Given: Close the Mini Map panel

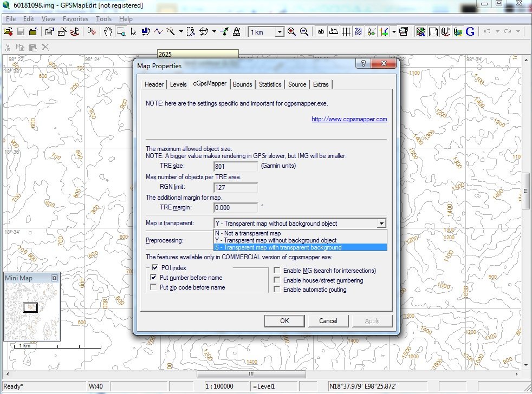Looking at the screenshot, I should pyautogui.click(x=54, y=278).
